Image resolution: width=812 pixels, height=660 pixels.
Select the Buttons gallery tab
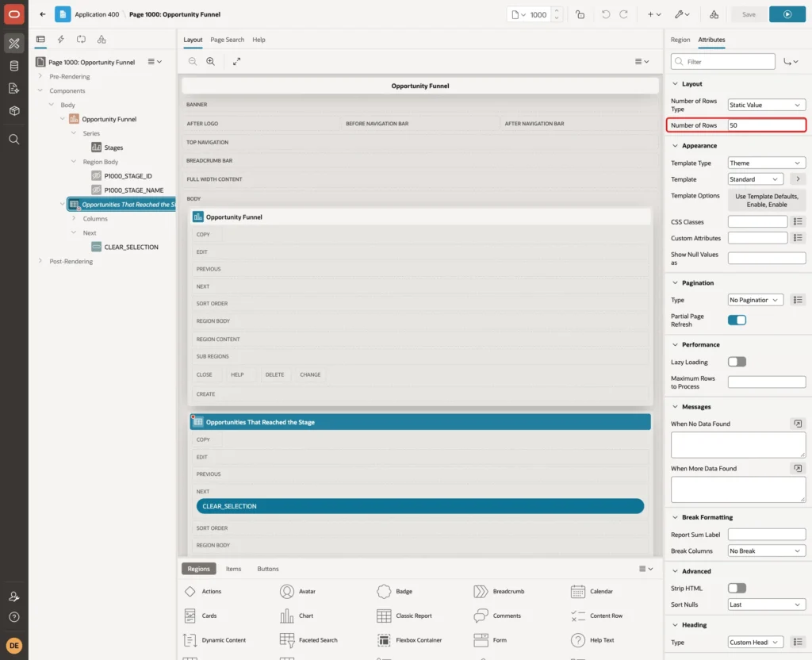click(268, 569)
